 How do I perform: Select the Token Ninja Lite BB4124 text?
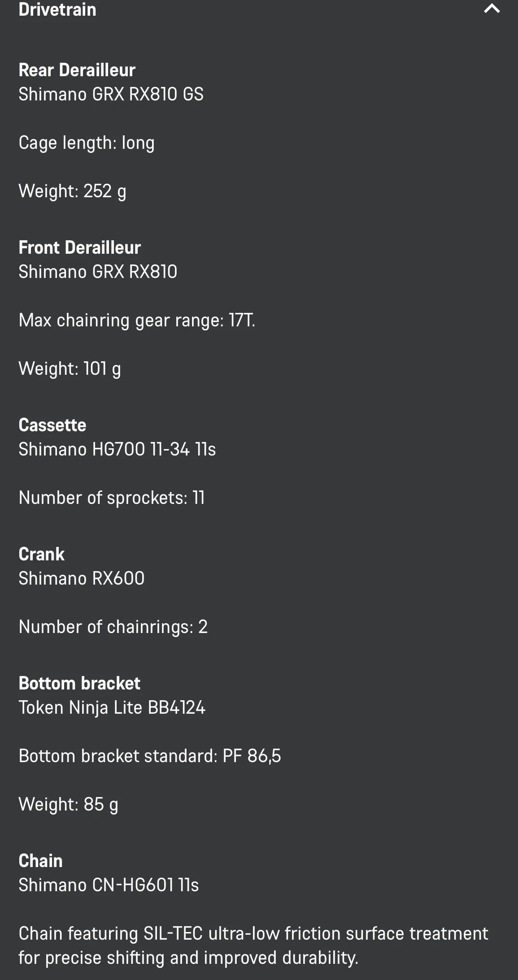pos(112,707)
